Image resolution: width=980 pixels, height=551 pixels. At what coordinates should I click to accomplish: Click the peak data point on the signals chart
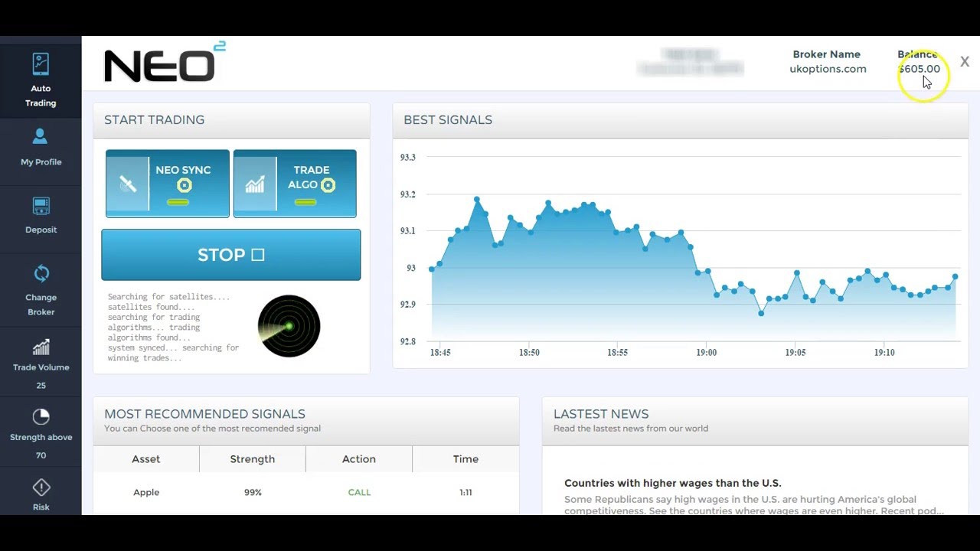(477, 200)
